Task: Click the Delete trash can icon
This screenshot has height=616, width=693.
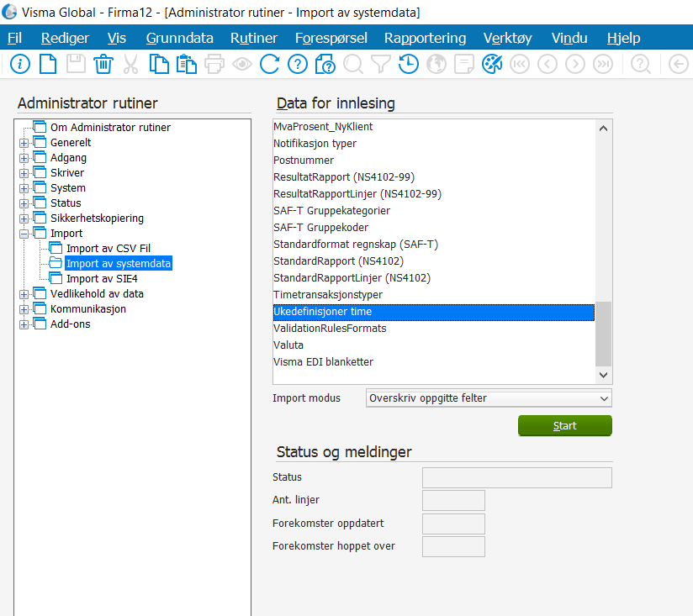Action: coord(103,64)
